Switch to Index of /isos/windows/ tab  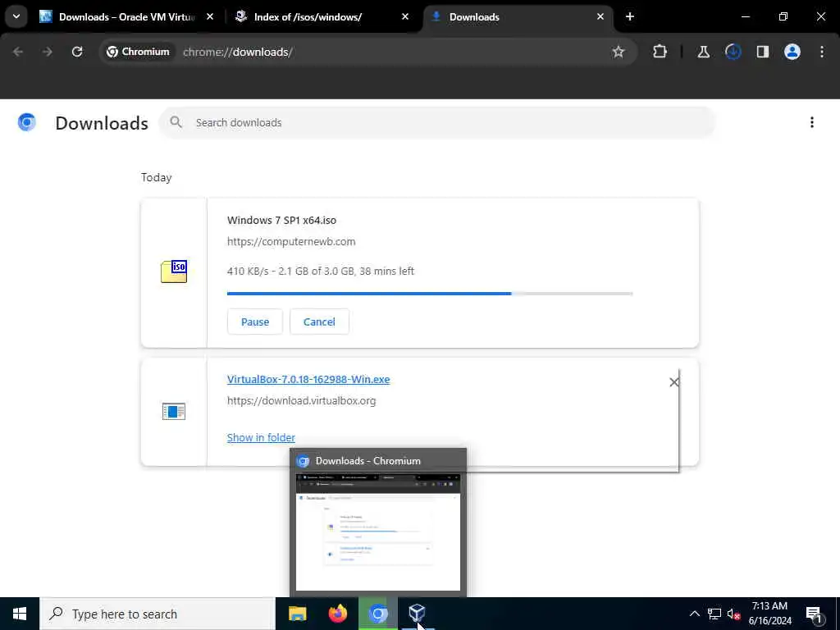[x=323, y=16]
